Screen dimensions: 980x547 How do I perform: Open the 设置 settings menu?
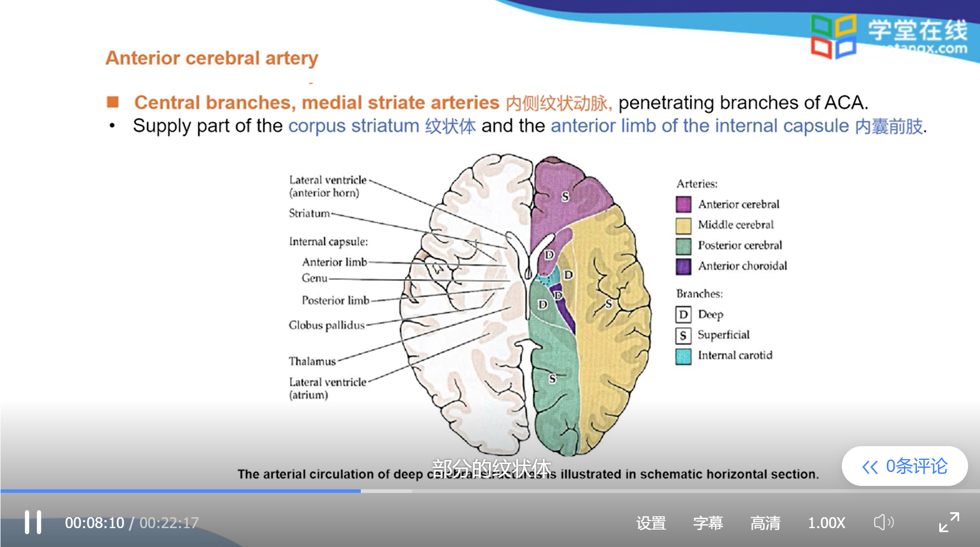click(x=651, y=523)
